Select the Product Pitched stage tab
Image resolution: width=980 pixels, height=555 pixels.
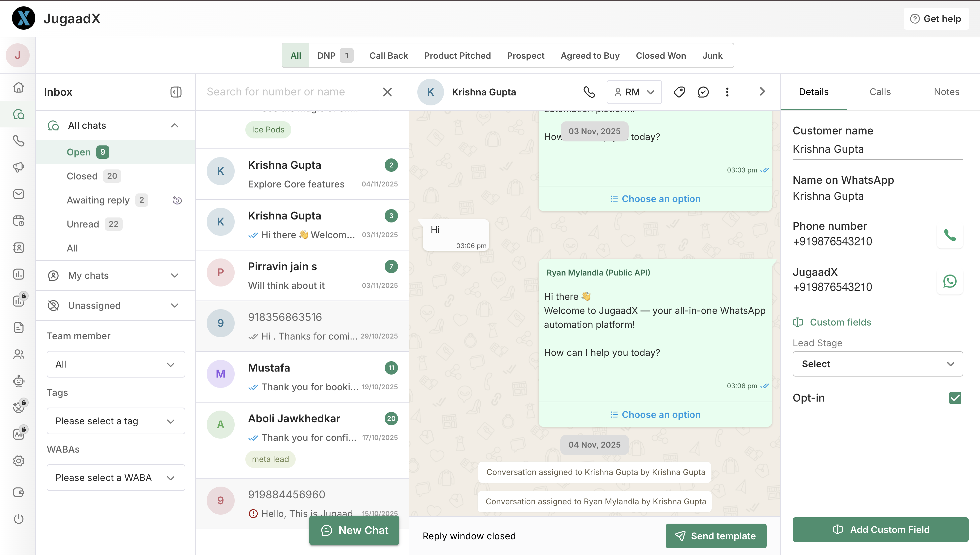pos(457,56)
